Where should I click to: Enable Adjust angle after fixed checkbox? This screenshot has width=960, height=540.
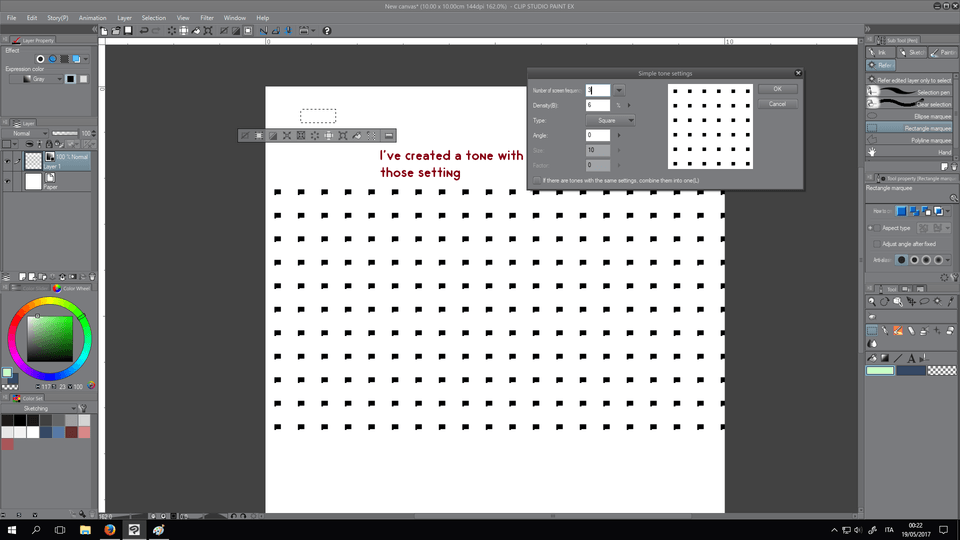(x=877, y=244)
